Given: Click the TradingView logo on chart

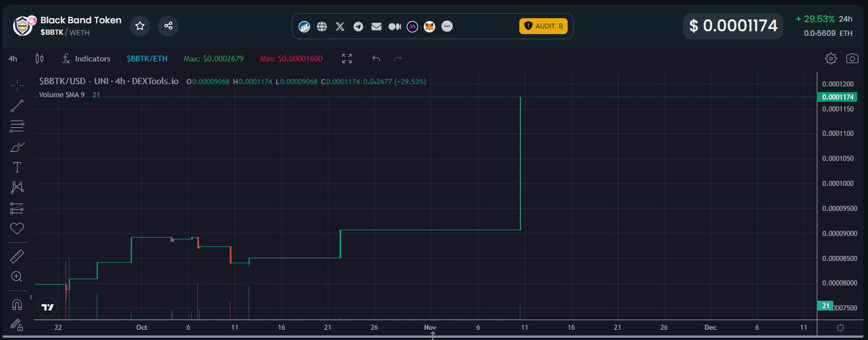Looking at the screenshot, I should click(48, 307).
